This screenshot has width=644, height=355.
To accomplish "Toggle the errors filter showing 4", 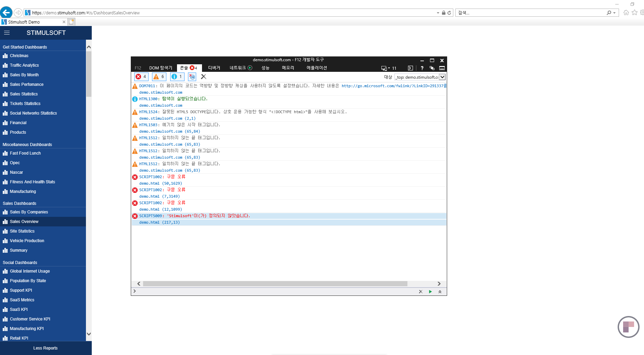I will coord(141,77).
